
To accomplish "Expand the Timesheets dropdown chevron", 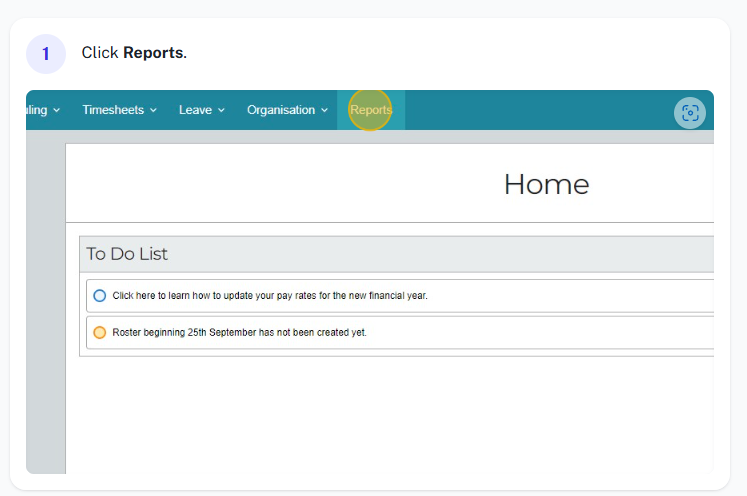I will 153,111.
